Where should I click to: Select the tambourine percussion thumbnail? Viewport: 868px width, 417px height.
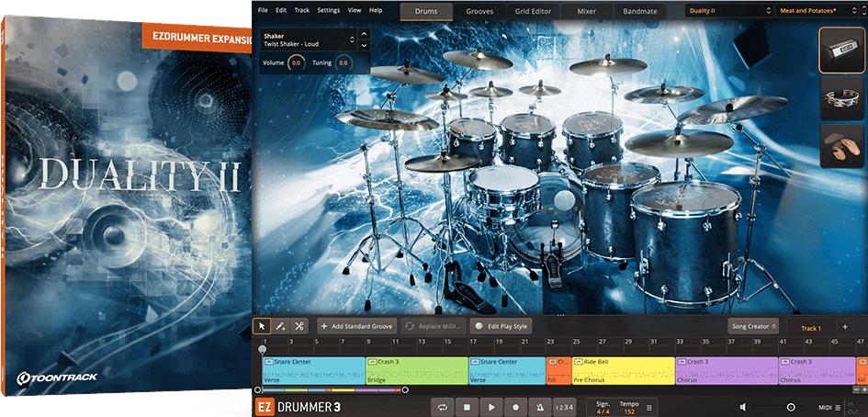(842, 98)
